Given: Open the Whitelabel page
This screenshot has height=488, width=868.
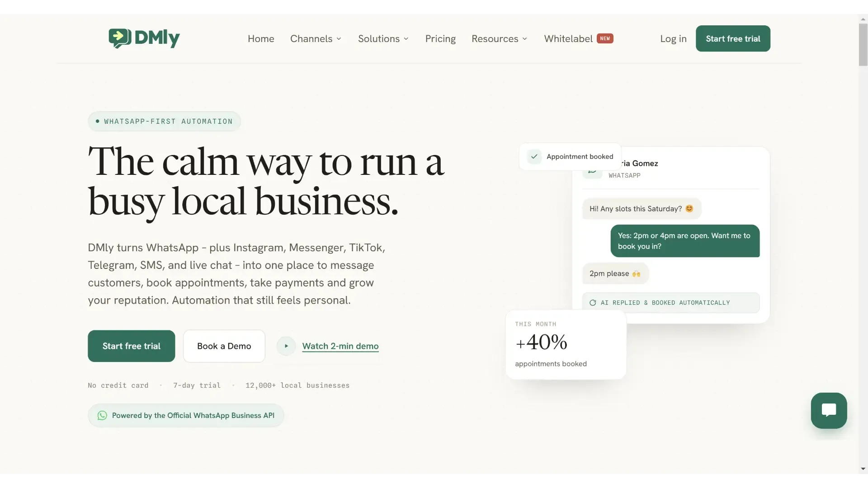Looking at the screenshot, I should (x=568, y=39).
